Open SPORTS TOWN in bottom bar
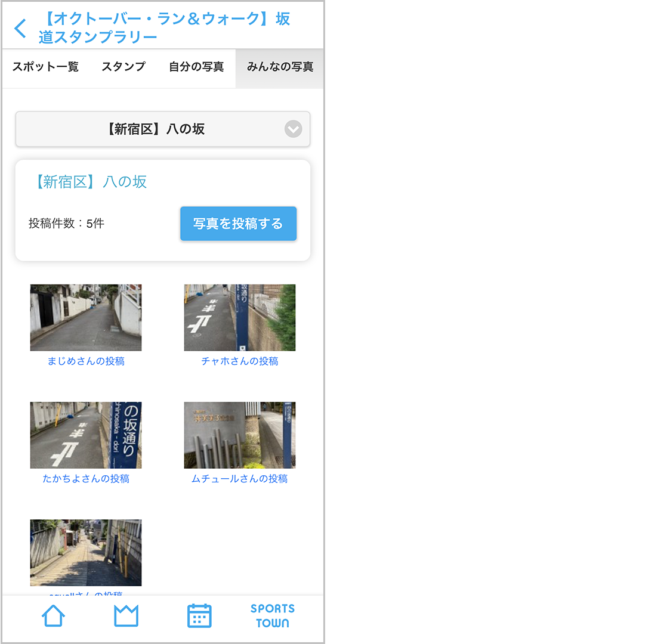Viewport: 664px width, 644px height. click(273, 615)
